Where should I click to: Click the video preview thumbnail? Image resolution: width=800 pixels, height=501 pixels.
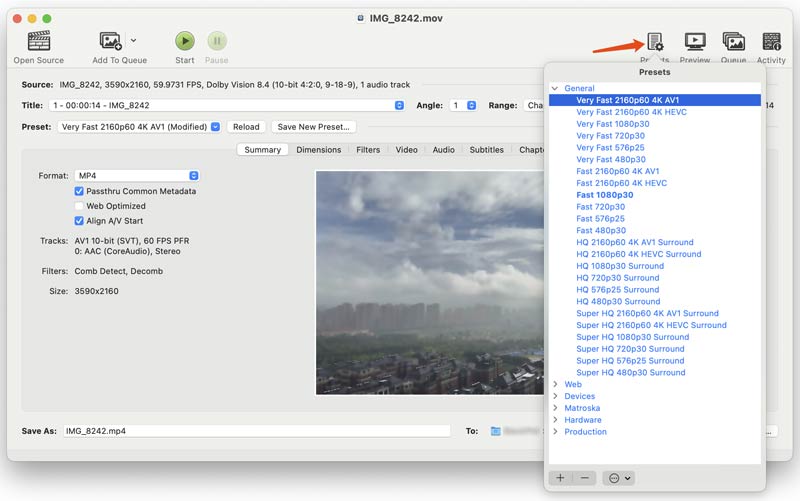[430, 283]
